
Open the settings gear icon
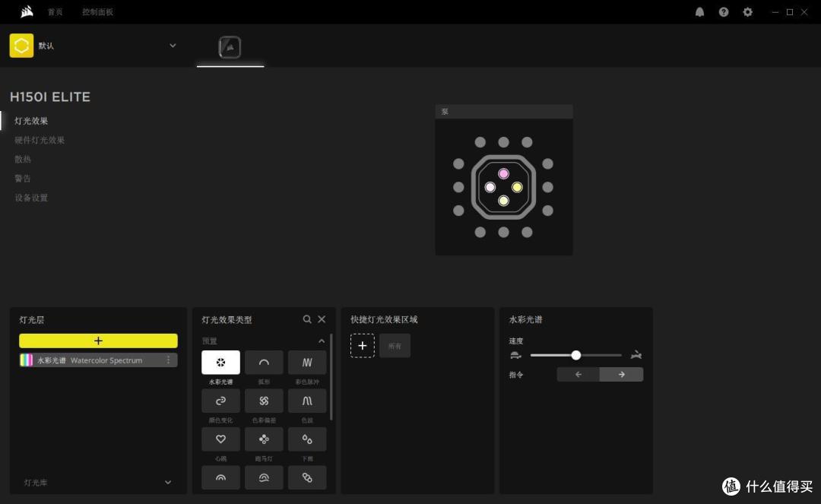[748, 12]
